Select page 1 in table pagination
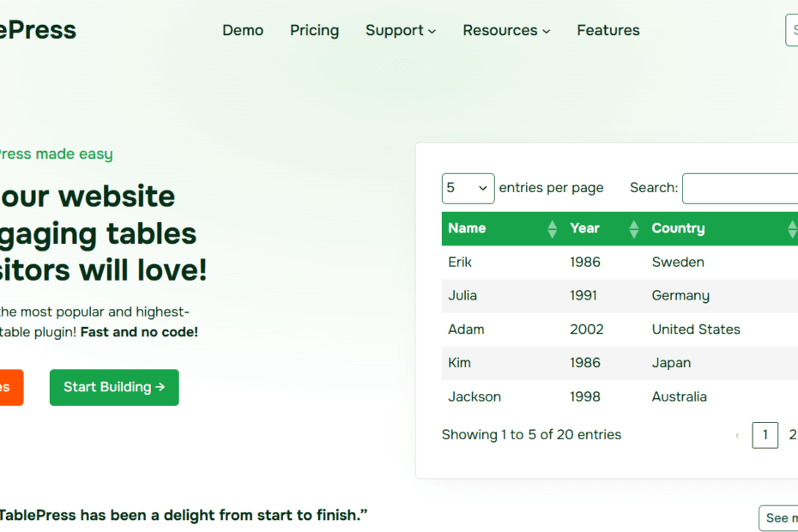798x532 pixels. coord(765,435)
